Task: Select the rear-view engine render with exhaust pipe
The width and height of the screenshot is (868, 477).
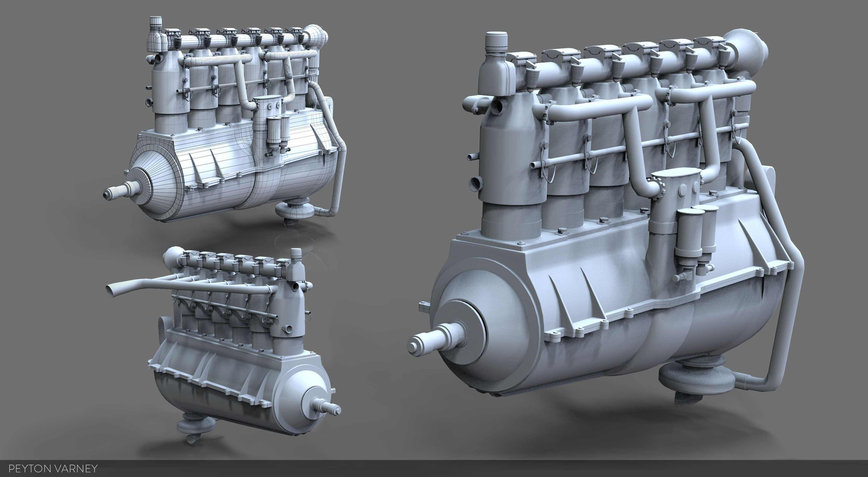Action: [223, 345]
